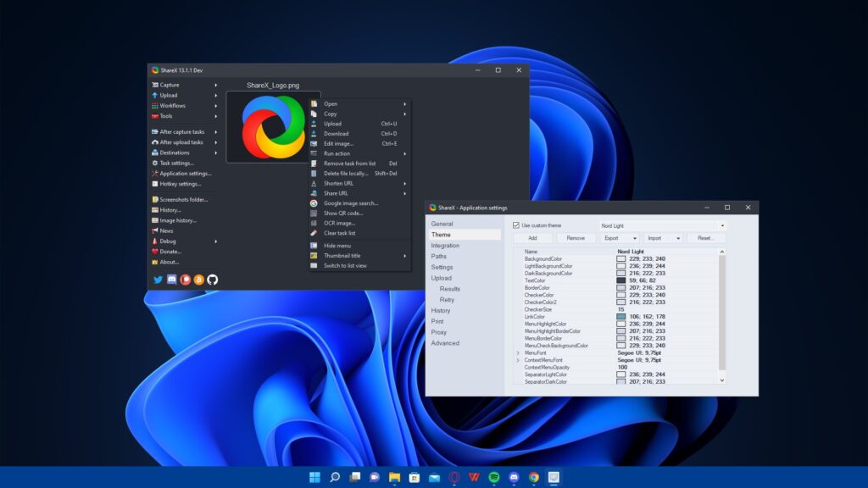Image resolution: width=868 pixels, height=488 pixels.
Task: Open the Open submenu in context menu
Action: pos(359,104)
